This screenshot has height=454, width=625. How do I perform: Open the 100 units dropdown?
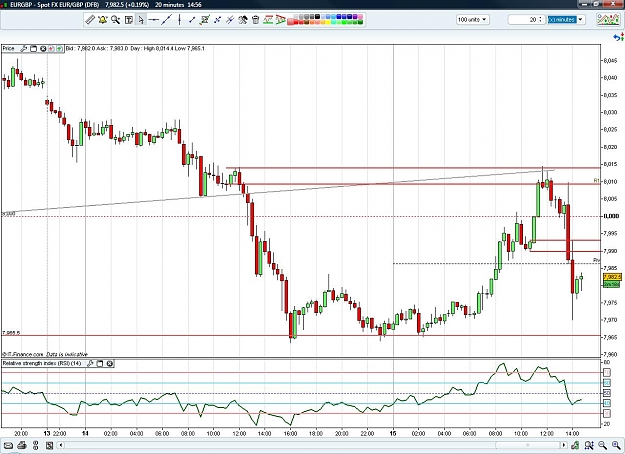(473, 20)
